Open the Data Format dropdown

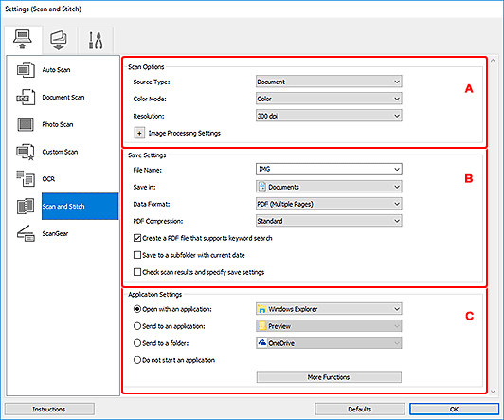click(x=329, y=204)
